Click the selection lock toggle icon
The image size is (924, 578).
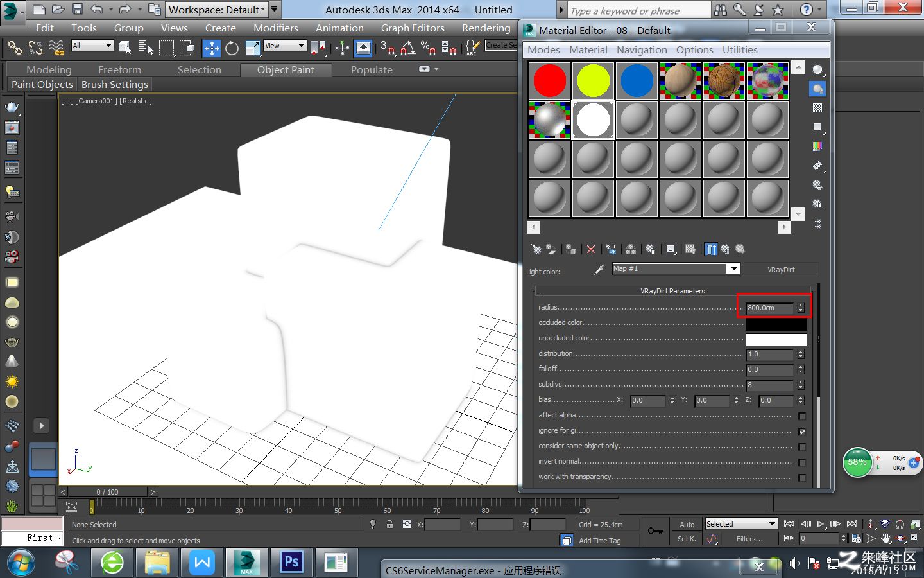point(389,525)
